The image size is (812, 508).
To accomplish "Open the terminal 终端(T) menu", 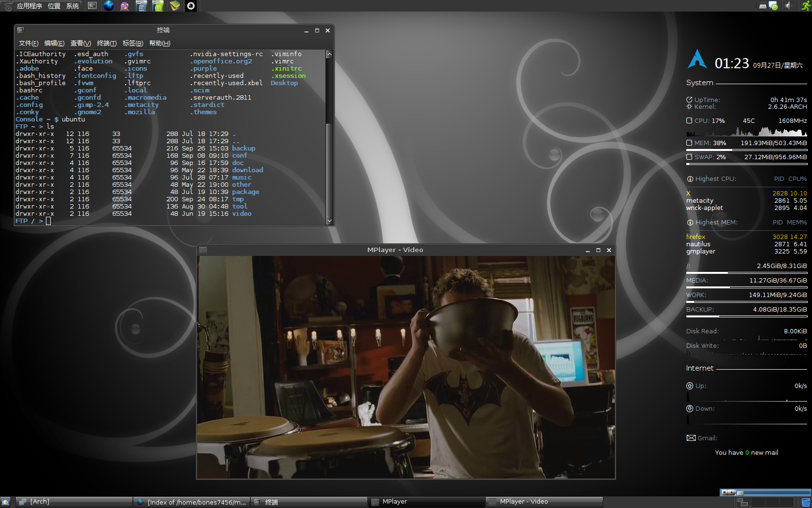I will (x=106, y=43).
